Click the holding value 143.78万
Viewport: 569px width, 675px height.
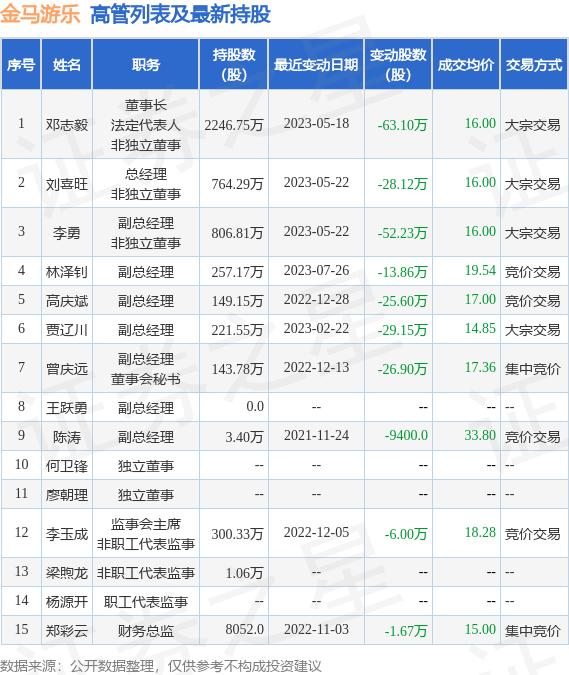point(237,368)
